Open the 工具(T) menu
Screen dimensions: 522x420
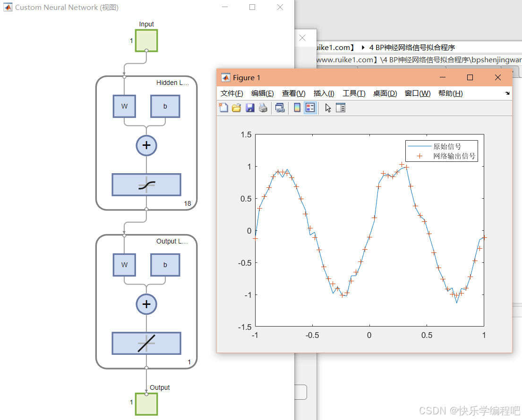click(353, 93)
